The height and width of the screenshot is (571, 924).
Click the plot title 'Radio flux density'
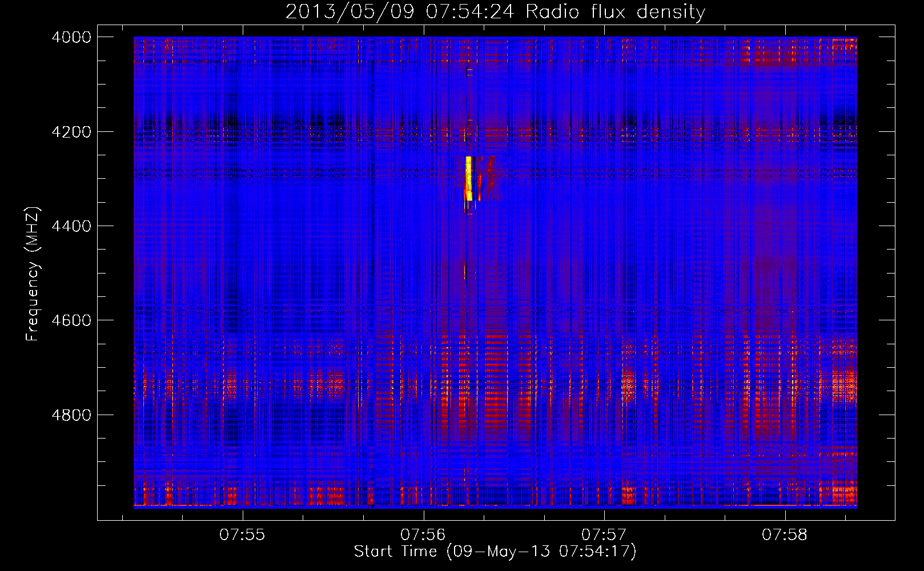click(615, 11)
